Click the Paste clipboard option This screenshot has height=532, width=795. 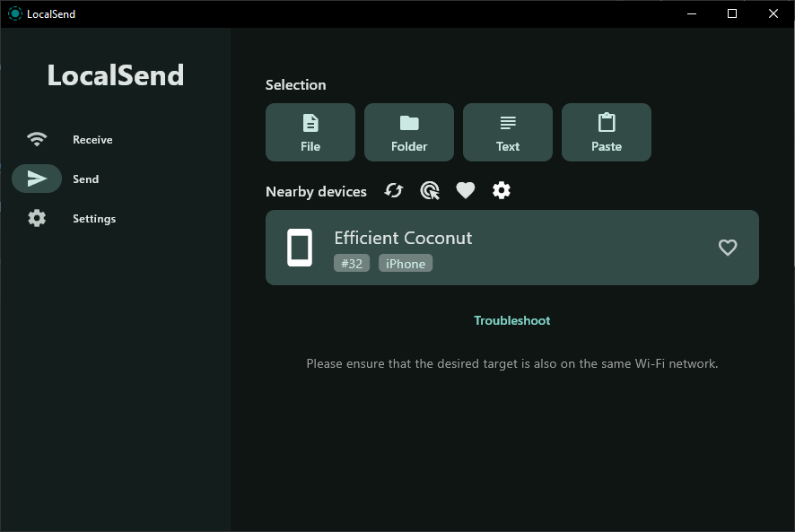(606, 132)
